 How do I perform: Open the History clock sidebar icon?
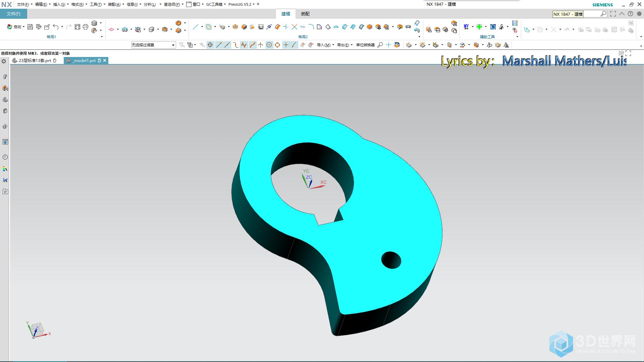(x=5, y=157)
